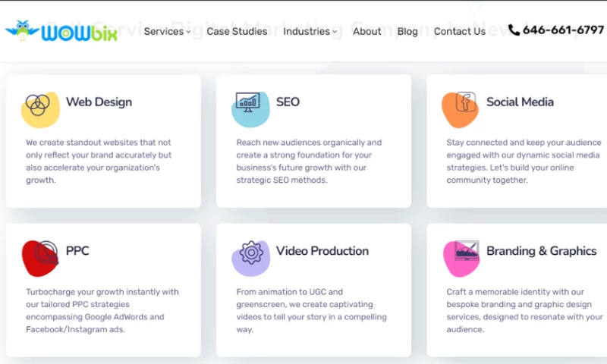Call the 646-661-6797 phone number
The height and width of the screenshot is (364, 607).
tap(563, 30)
